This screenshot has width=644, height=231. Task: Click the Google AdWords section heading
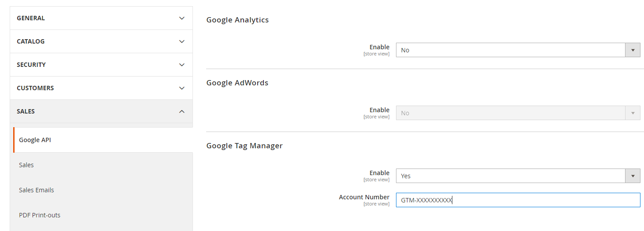point(237,83)
